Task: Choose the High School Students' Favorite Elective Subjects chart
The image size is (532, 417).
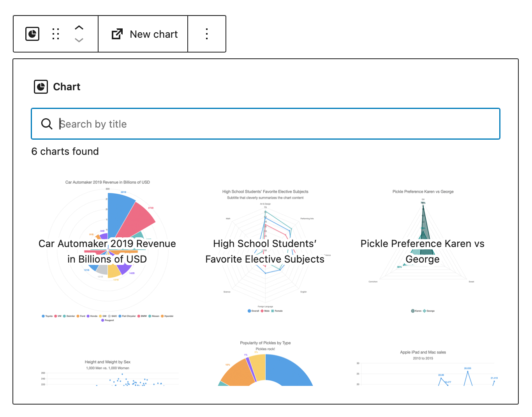Action: tap(265, 251)
